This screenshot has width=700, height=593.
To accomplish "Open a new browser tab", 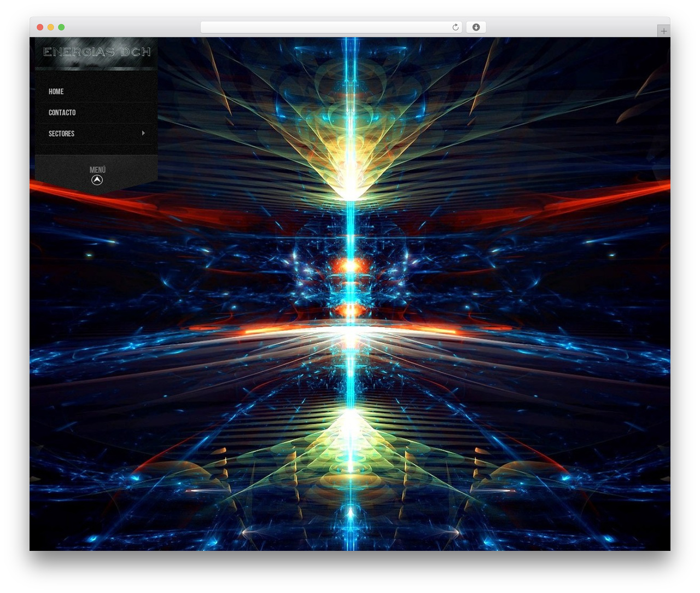I will 663,31.
